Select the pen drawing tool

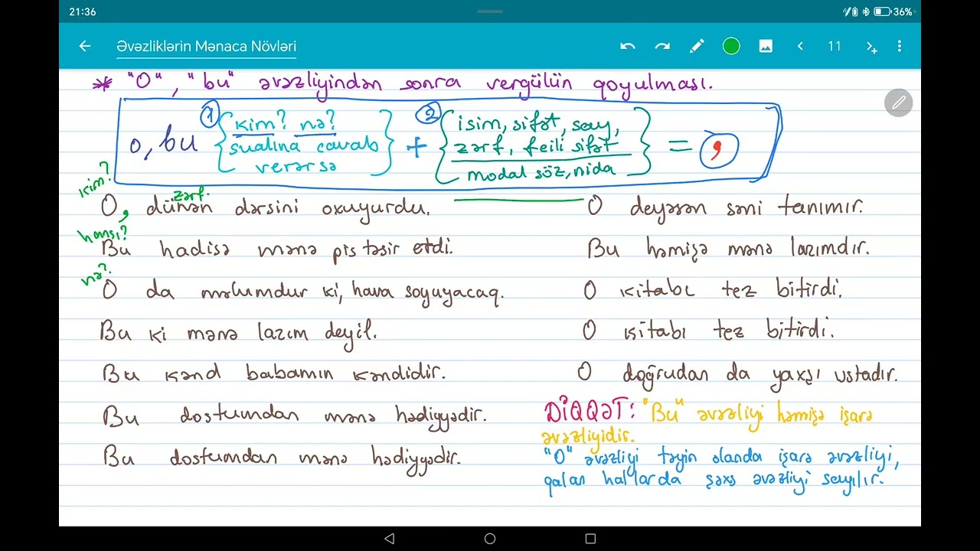click(x=697, y=47)
